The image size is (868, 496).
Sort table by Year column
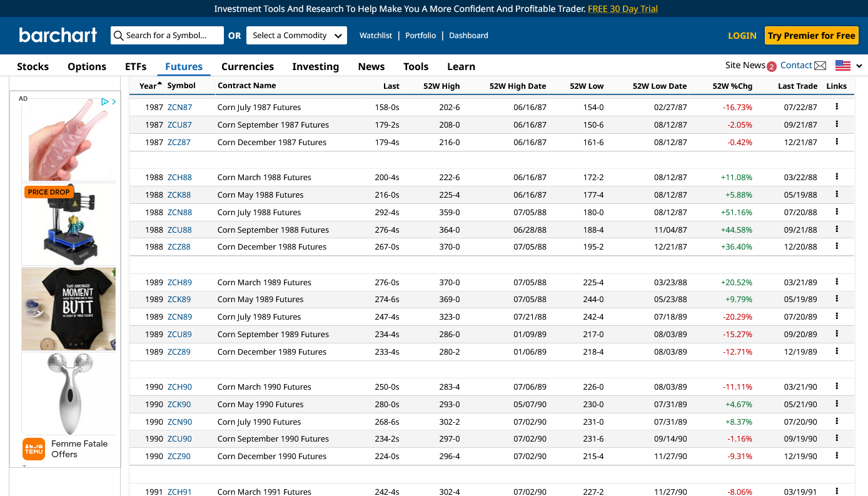tap(150, 86)
